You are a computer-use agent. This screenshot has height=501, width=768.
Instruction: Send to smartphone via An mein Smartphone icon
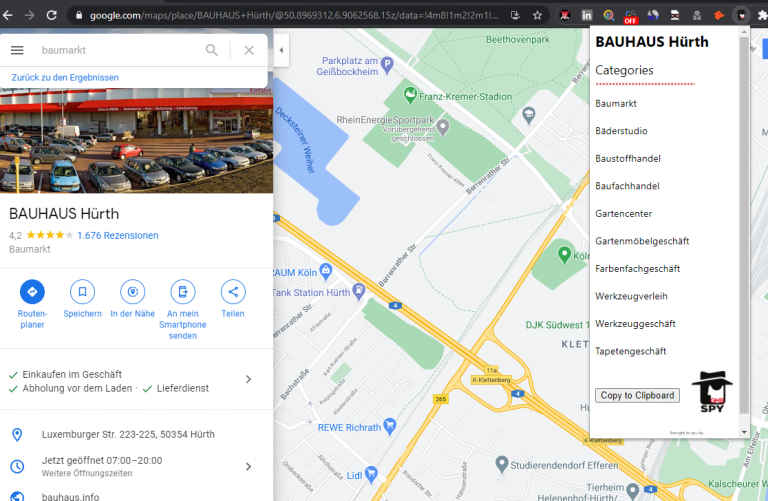tap(183, 292)
